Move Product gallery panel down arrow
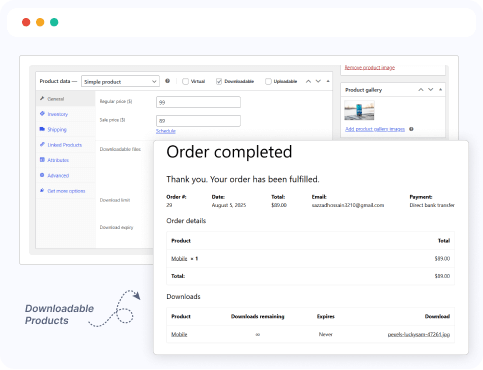This screenshot has width=483, height=370. [431, 90]
